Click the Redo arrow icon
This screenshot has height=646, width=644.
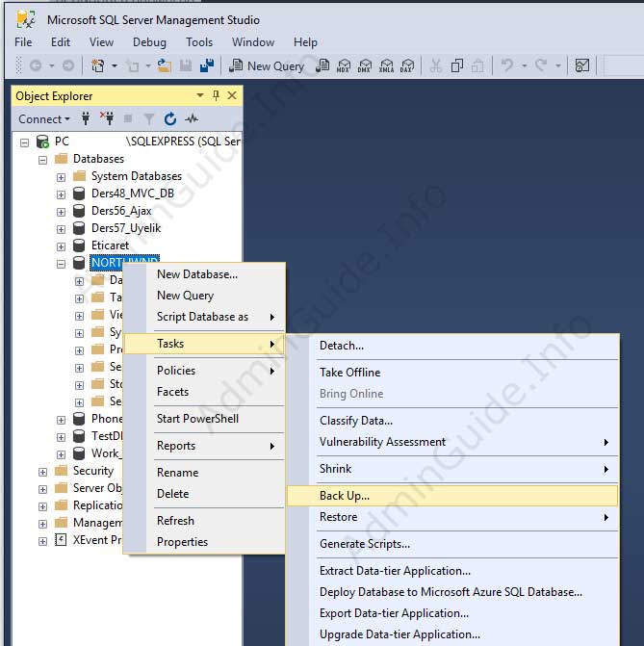[541, 65]
